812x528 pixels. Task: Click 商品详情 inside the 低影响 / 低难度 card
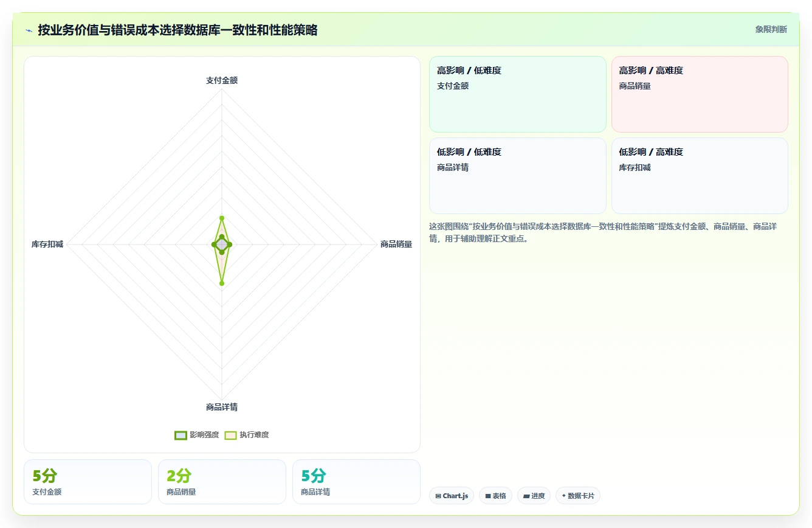tap(453, 167)
